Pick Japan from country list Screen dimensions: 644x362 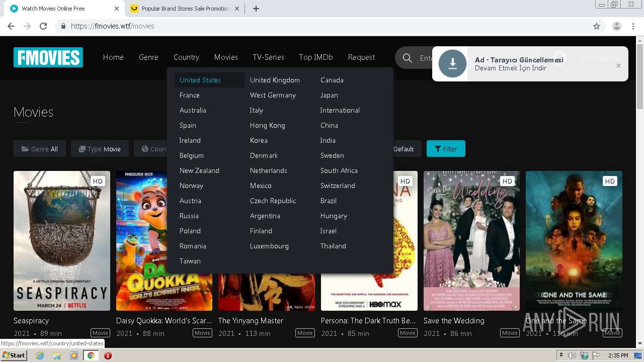tap(329, 95)
